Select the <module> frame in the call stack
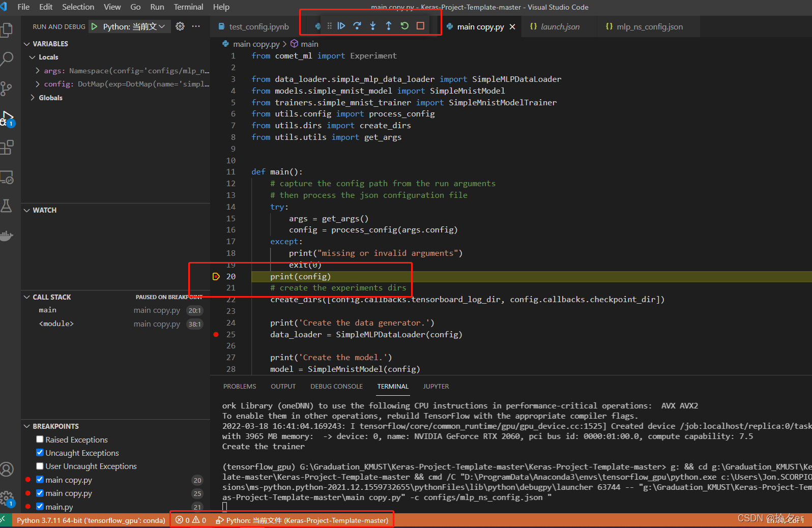This screenshot has width=812, height=528. (x=115, y=324)
